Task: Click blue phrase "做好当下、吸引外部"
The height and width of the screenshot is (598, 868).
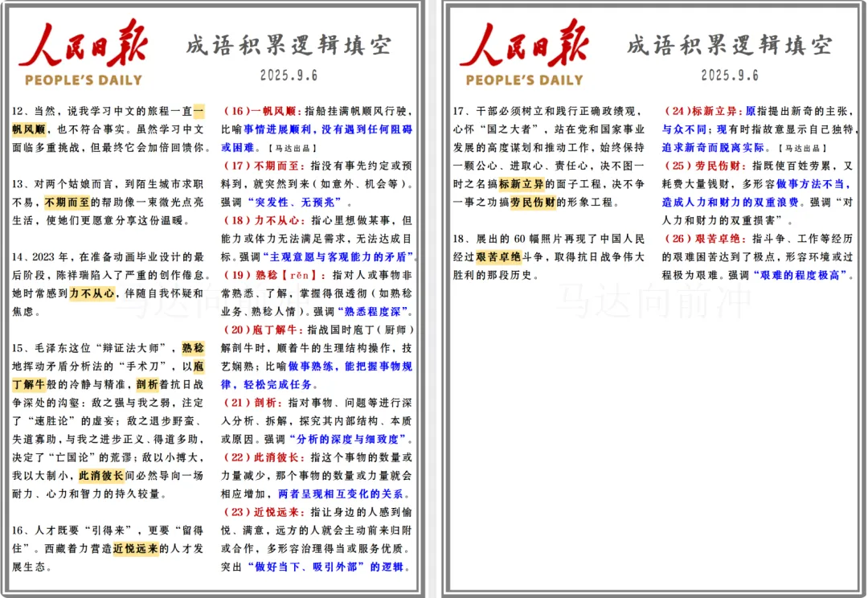Action: (x=306, y=567)
